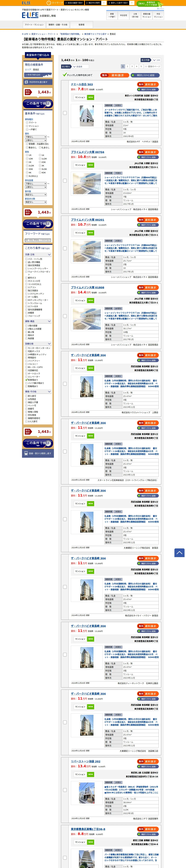Open プライムメゾン大塚 01808 listing title

pyautogui.click(x=87, y=287)
